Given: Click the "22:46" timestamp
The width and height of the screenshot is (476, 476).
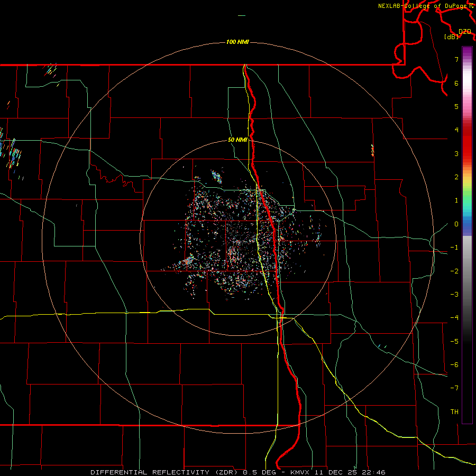Looking at the screenshot, I should (373, 472).
